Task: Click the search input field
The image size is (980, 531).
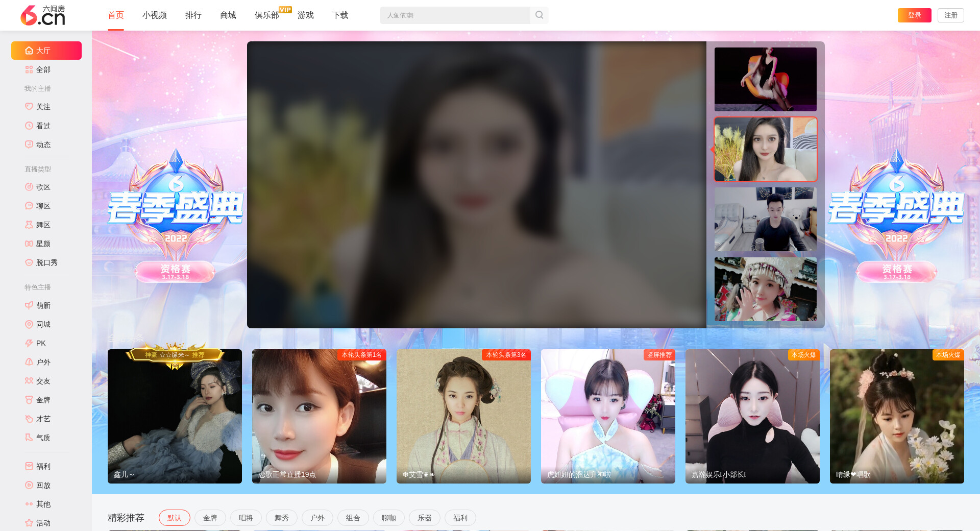Action: pos(454,15)
